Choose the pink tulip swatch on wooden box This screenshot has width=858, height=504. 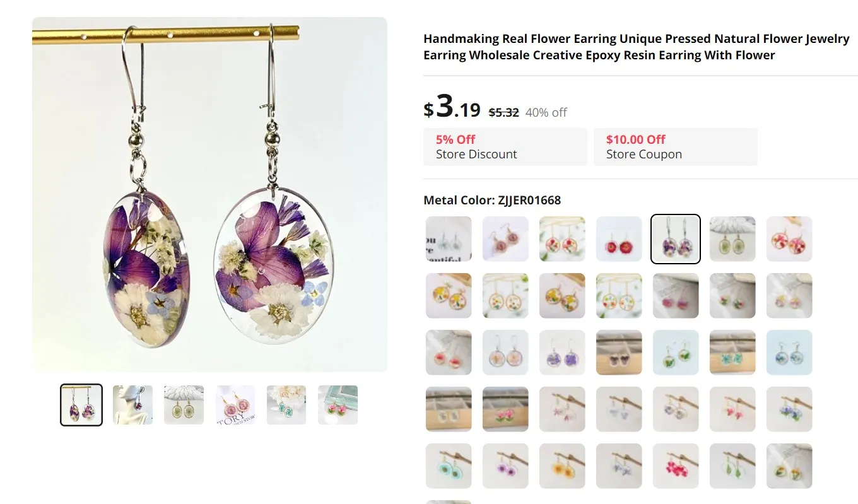tap(505, 409)
